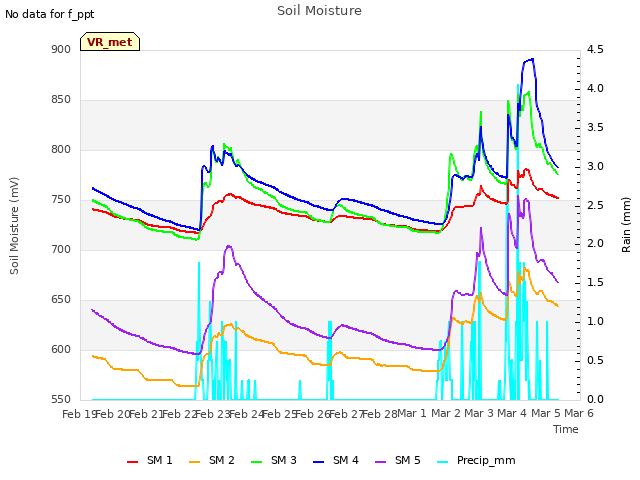The width and height of the screenshot is (640, 480).
Task: Click the 3.0 rain axis value
Action: coord(595,167)
